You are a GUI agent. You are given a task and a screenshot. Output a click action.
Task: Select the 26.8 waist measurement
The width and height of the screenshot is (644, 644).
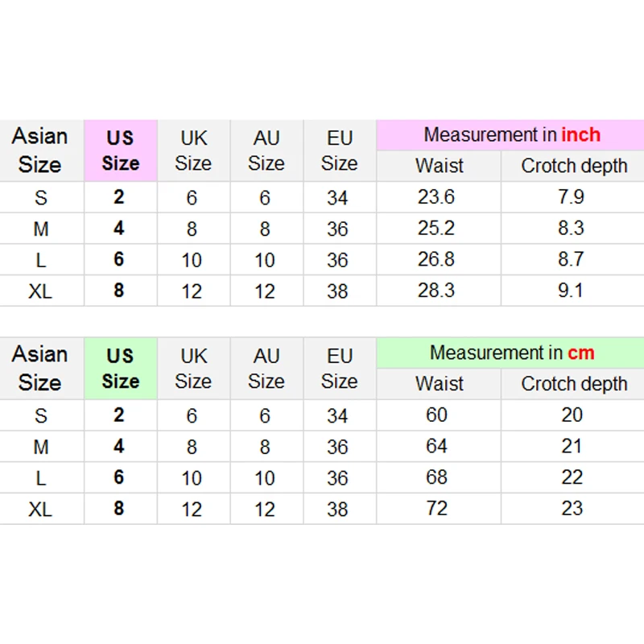point(436,259)
